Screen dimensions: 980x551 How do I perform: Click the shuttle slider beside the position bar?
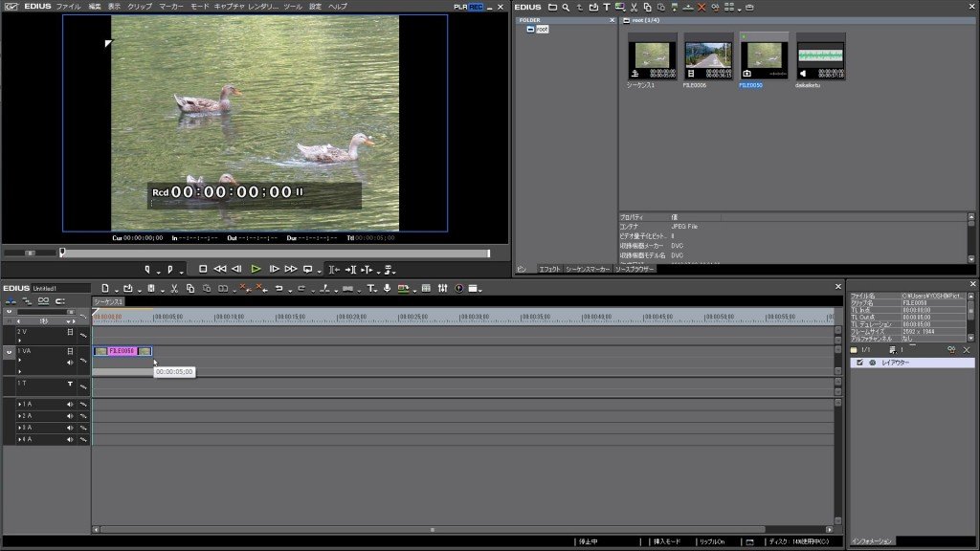[x=30, y=253]
